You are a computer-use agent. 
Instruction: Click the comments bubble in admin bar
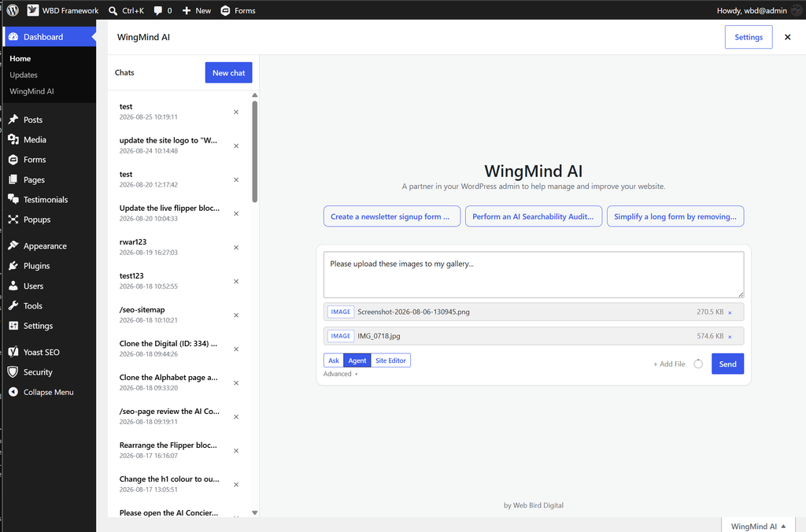[x=157, y=10]
